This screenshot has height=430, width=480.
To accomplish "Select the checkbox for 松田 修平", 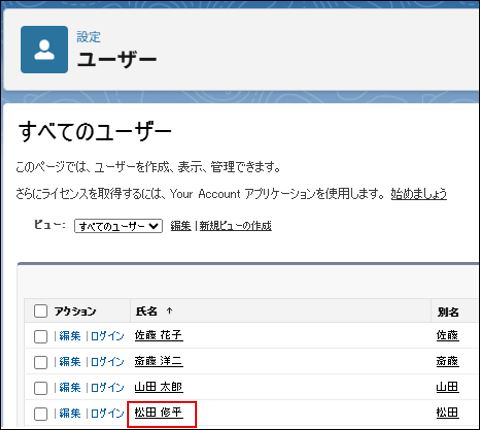I will (x=41, y=414).
